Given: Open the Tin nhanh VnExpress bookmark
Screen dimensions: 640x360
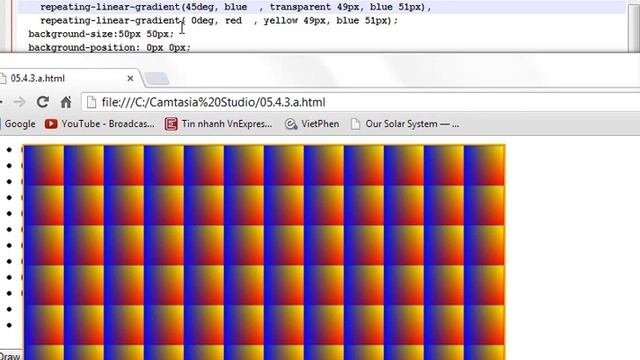Looking at the screenshot, I should click(218, 124).
